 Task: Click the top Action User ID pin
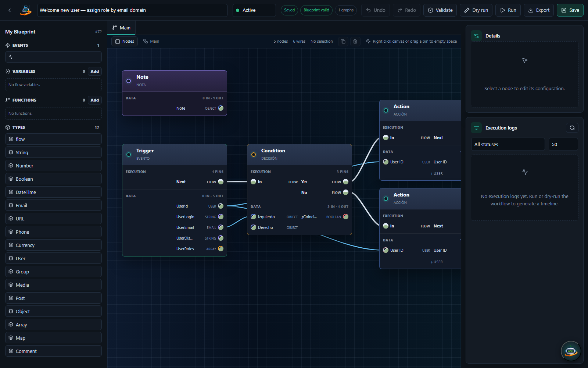tap(386, 162)
